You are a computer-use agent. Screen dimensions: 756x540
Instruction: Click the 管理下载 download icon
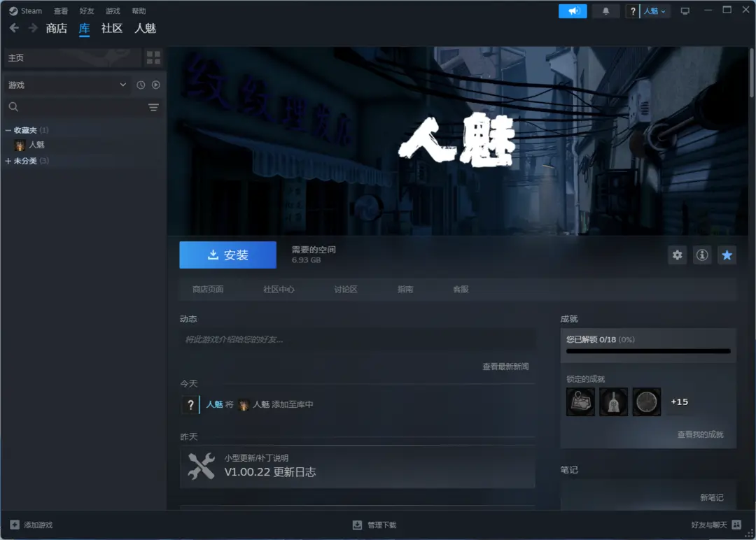coord(357,525)
